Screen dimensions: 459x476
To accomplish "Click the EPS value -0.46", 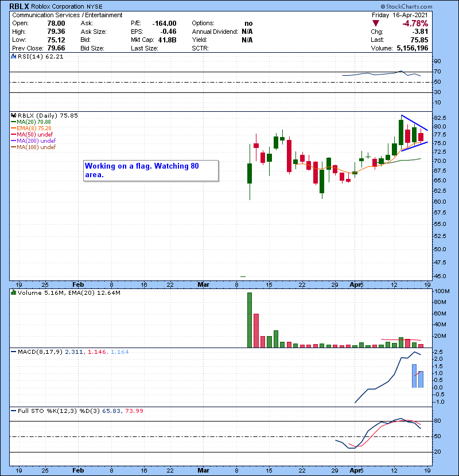I will coord(168,32).
